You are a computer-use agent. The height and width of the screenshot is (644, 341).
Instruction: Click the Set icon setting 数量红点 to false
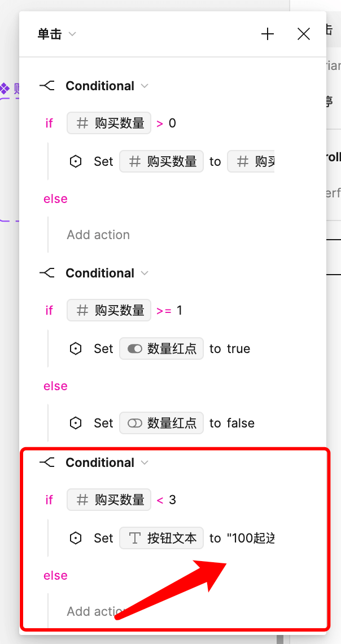pyautogui.click(x=76, y=423)
